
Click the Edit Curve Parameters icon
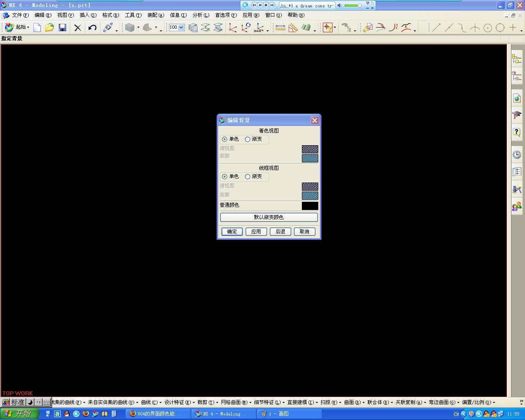368,27
